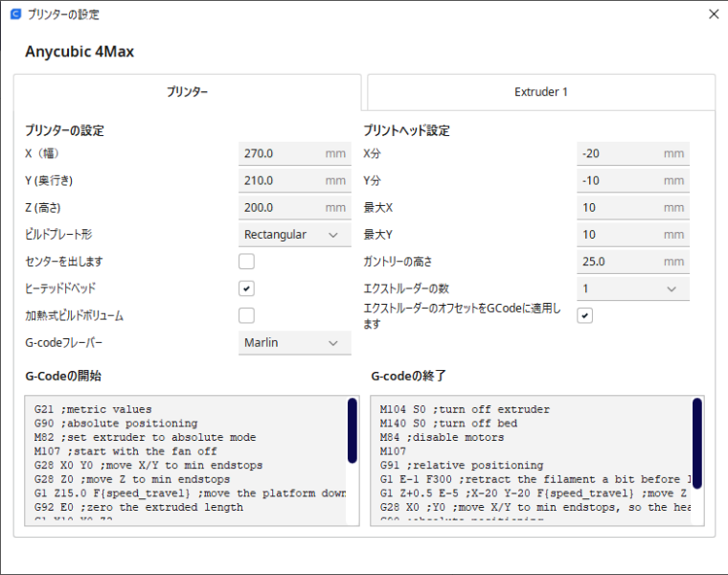The height and width of the screenshot is (575, 728).
Task: Click the 'G1 E-1 F300' end G-code line
Action: 535,479
